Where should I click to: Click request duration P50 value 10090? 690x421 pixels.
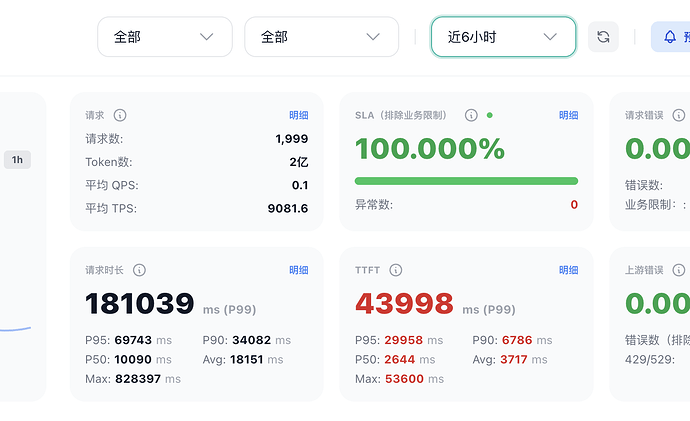133,359
